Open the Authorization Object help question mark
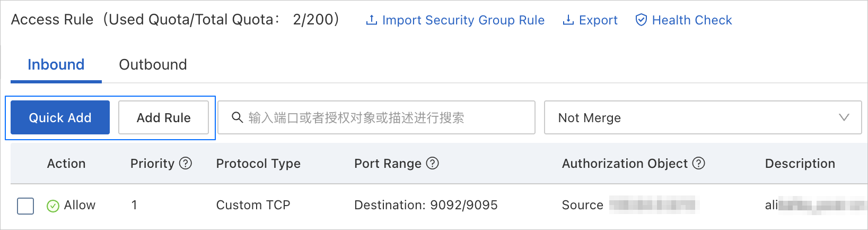 click(x=699, y=164)
